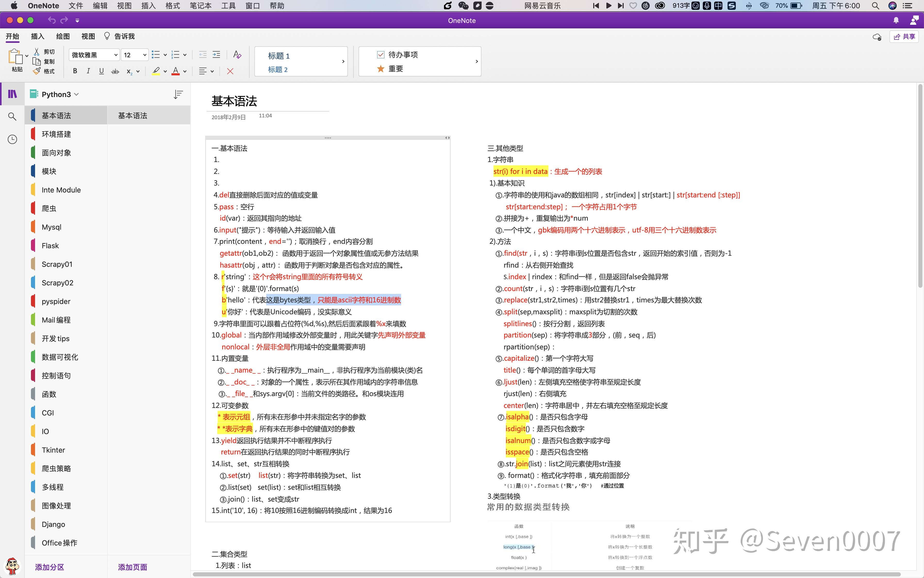Open the 爬虫 section
Viewport: 924px width, 578px height.
click(x=66, y=208)
